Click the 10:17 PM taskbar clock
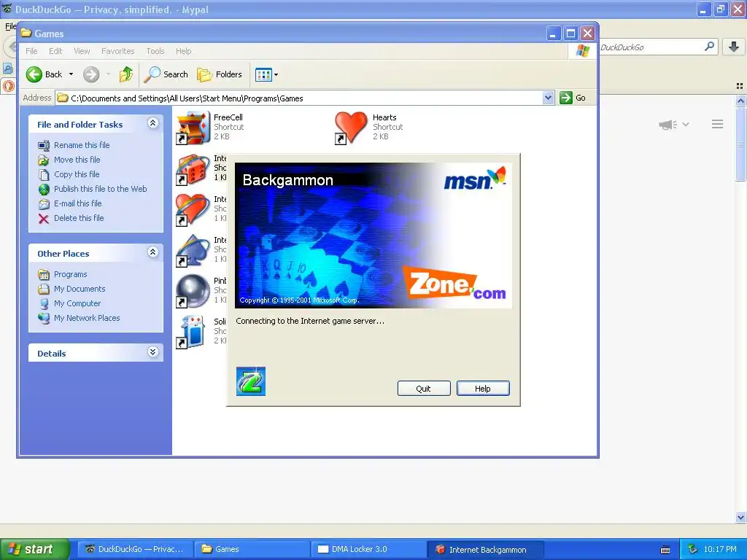 (720, 549)
